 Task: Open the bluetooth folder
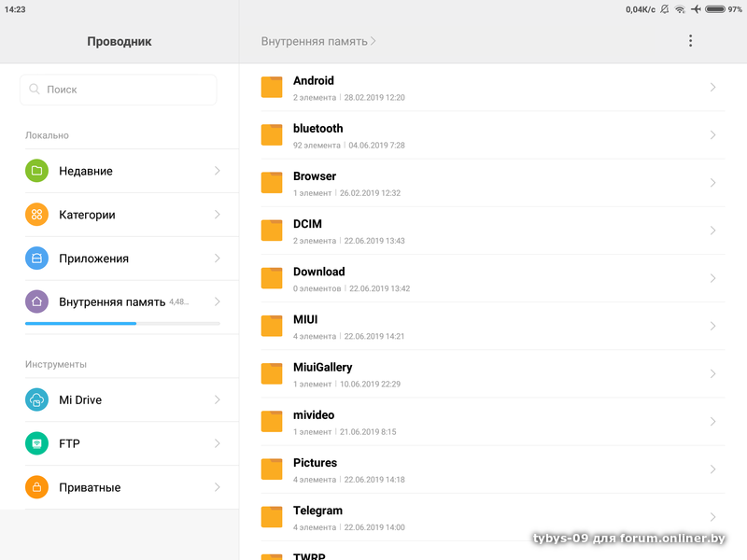[x=317, y=129]
